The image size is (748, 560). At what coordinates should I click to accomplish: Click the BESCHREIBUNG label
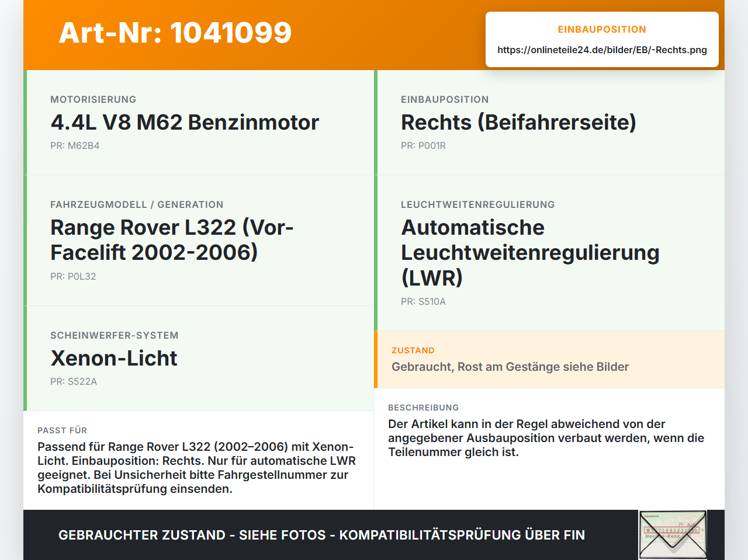click(x=424, y=408)
